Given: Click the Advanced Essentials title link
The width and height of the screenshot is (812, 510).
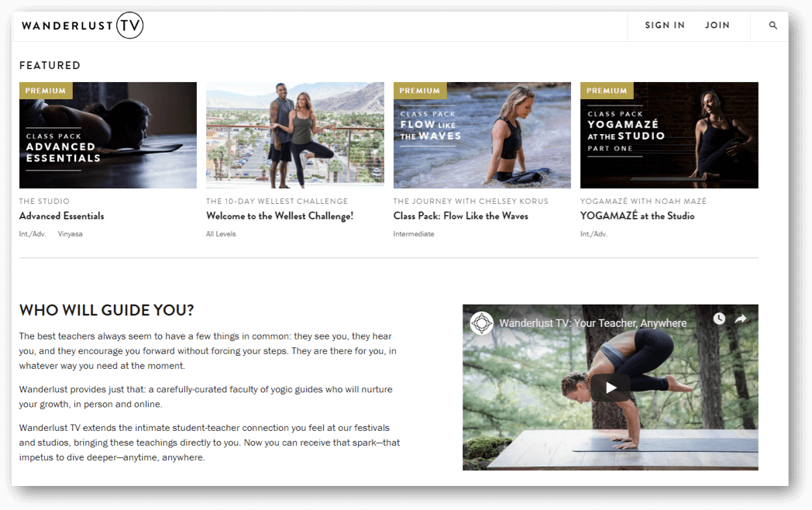Looking at the screenshot, I should coord(62,216).
